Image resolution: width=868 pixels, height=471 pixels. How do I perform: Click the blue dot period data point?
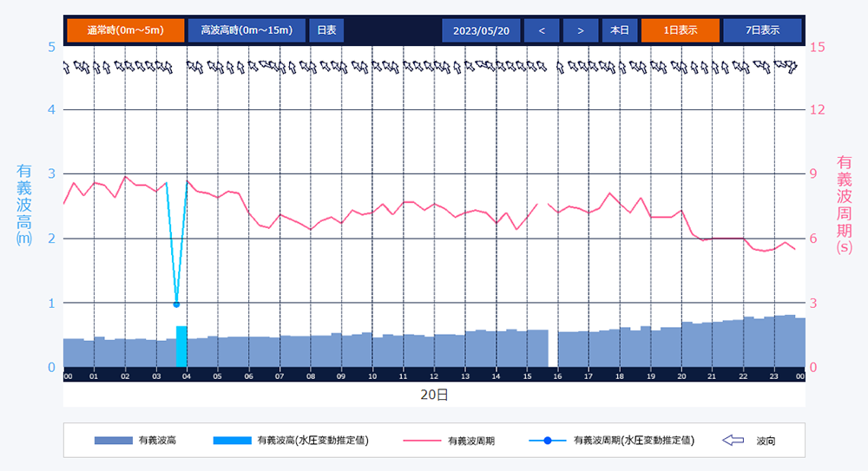click(x=176, y=304)
